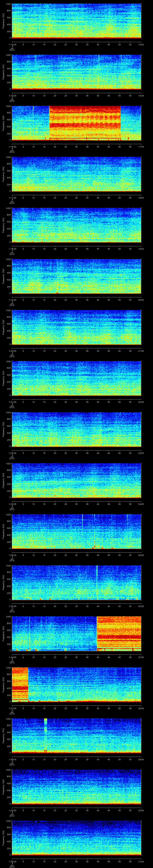
Task: Click the 25:00 end time label
Action: pos(141,555)
